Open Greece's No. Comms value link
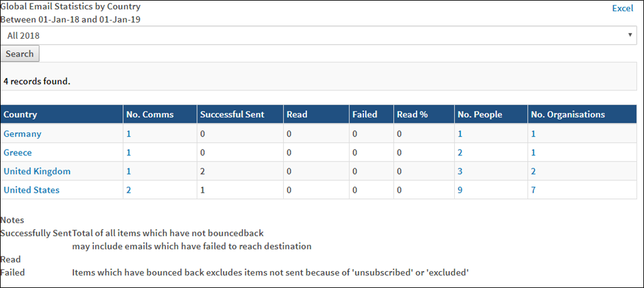644x288 pixels. (x=128, y=153)
